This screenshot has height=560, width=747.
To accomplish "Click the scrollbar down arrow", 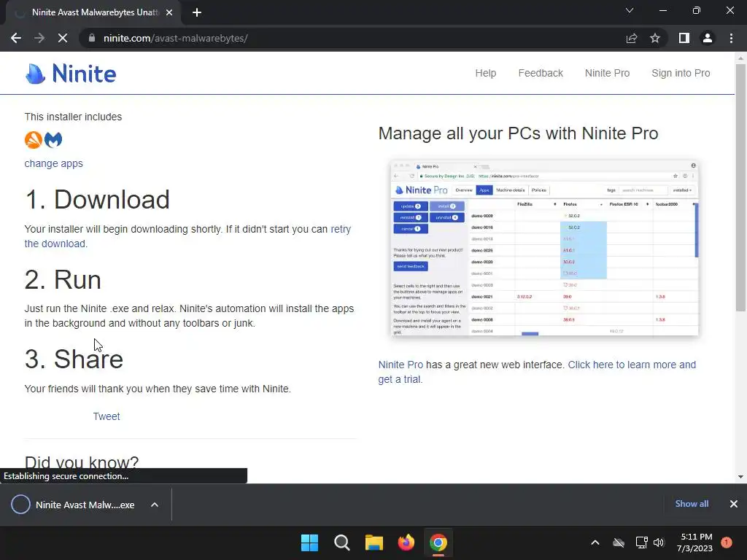I will click(740, 477).
